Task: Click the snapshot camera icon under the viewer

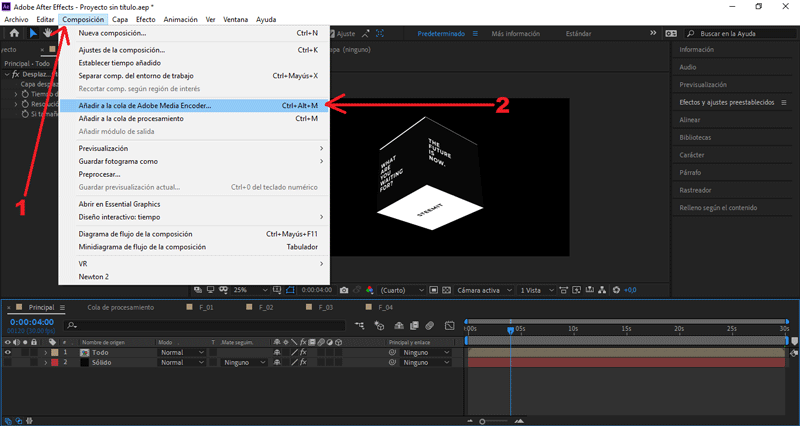Action: pyautogui.click(x=344, y=290)
